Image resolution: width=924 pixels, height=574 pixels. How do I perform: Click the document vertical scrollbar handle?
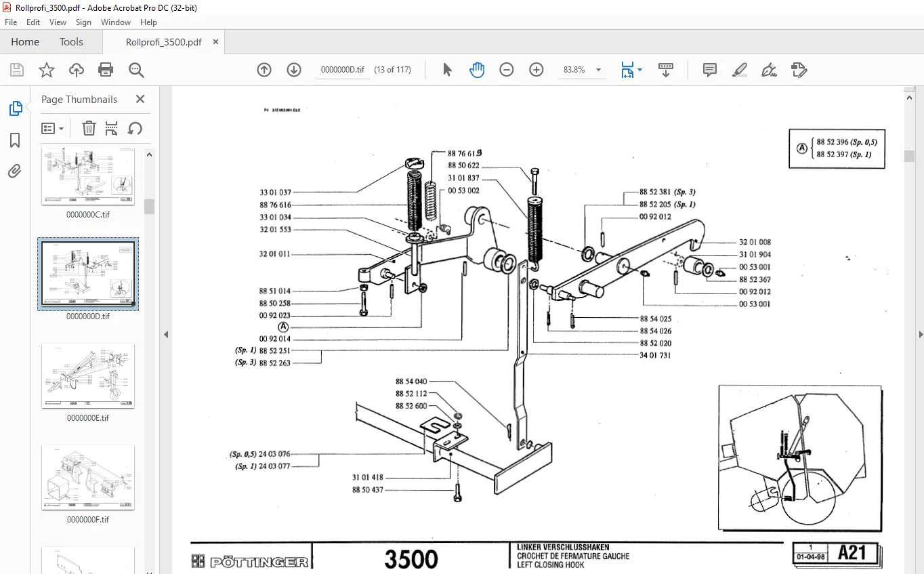point(909,156)
